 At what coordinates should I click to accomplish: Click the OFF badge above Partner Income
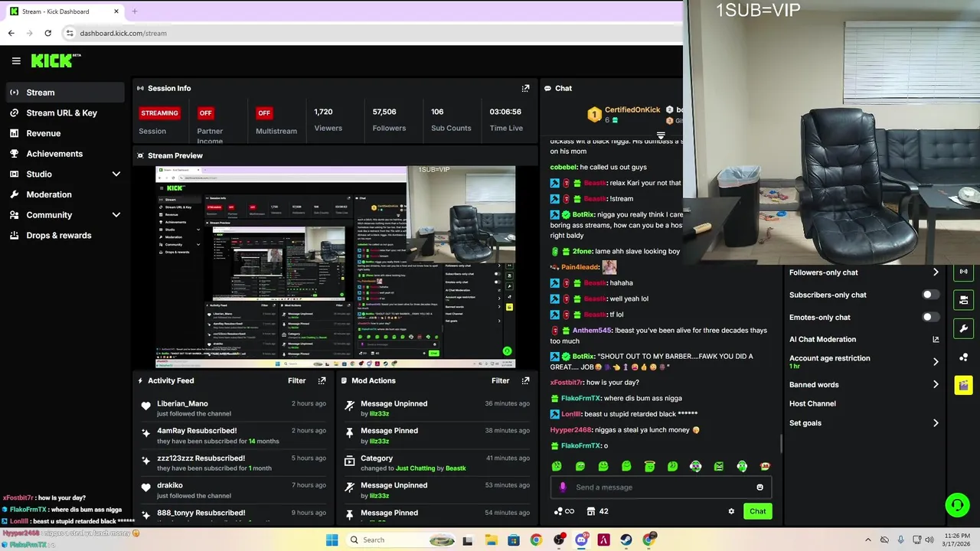(x=205, y=113)
